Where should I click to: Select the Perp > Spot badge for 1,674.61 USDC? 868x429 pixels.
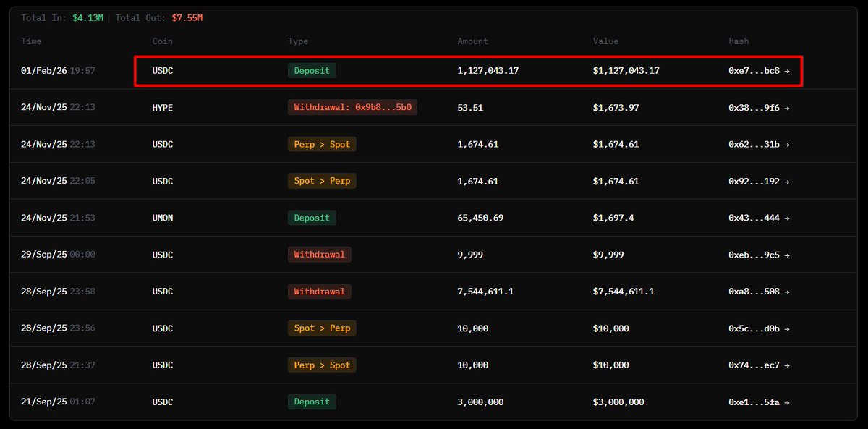[x=322, y=145]
